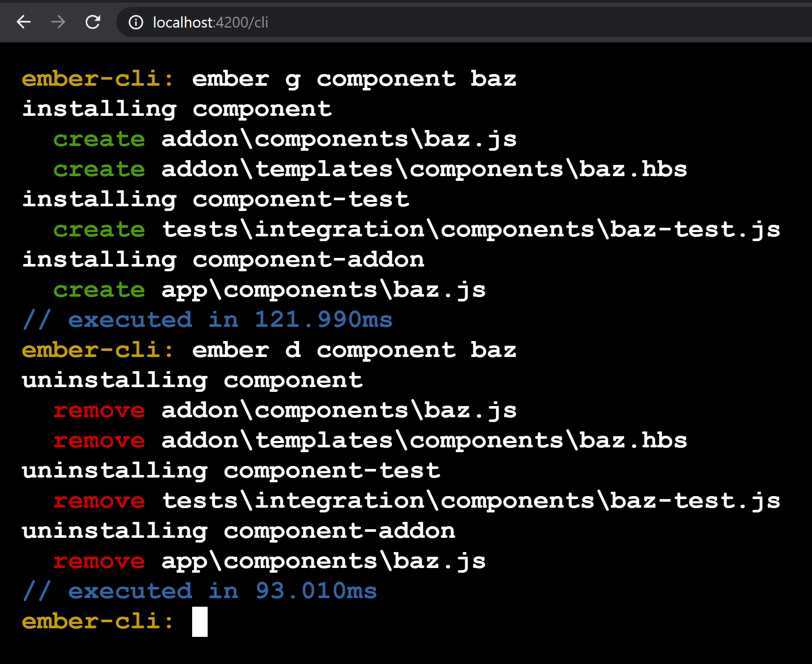The height and width of the screenshot is (664, 812).
Task: Click the second yellow 'ember-cli:' prompt label
Action: 98,350
